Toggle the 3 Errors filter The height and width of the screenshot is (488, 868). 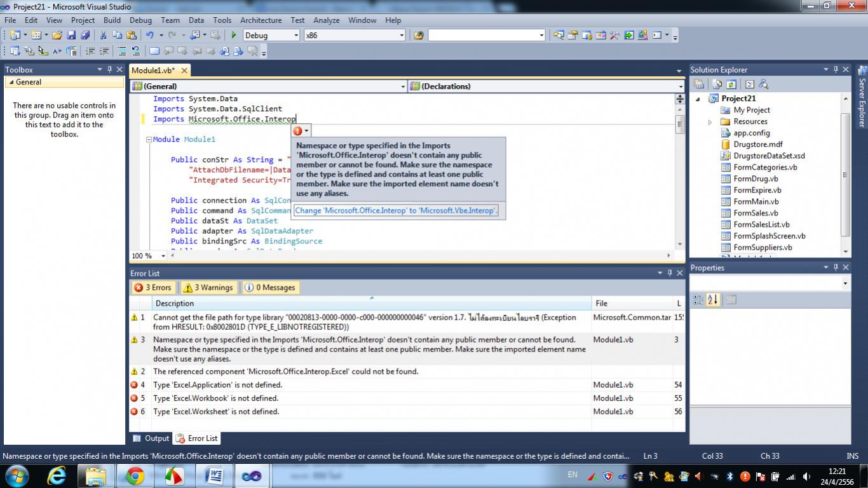[153, 287]
